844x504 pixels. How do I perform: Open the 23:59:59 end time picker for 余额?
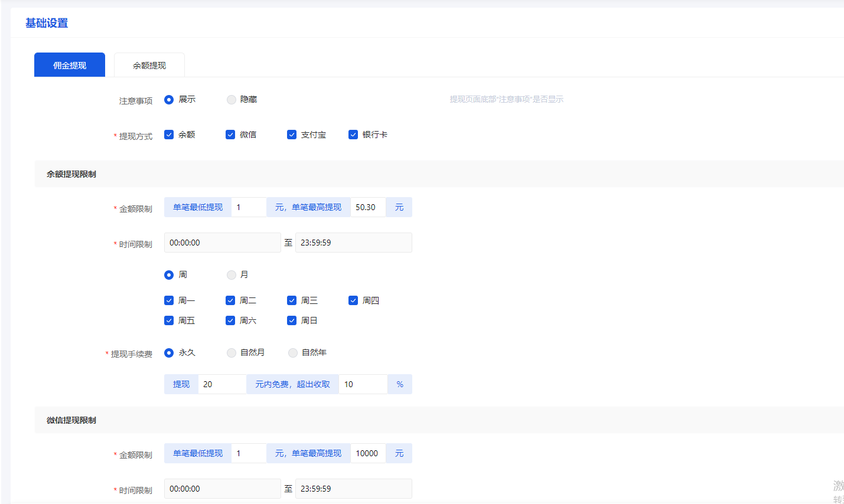353,243
